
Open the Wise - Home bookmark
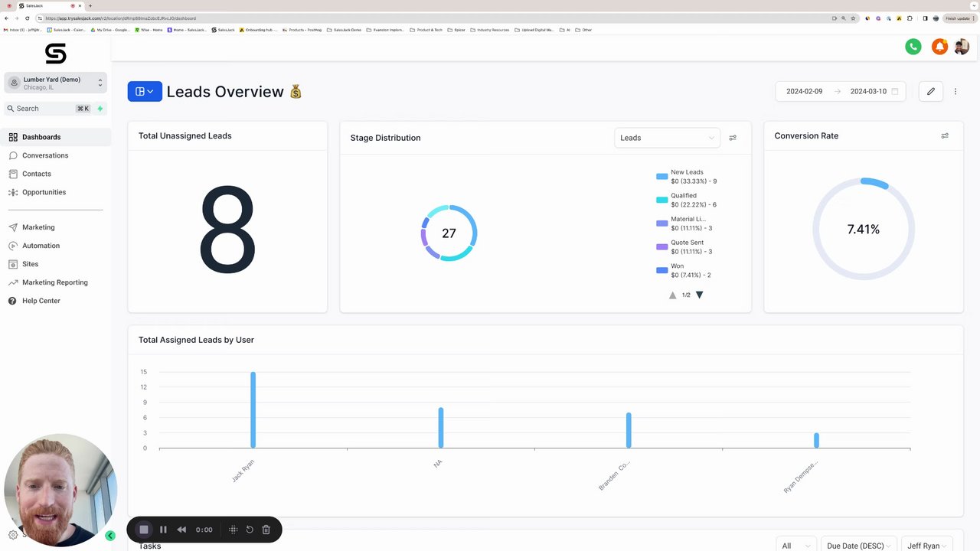(x=149, y=30)
